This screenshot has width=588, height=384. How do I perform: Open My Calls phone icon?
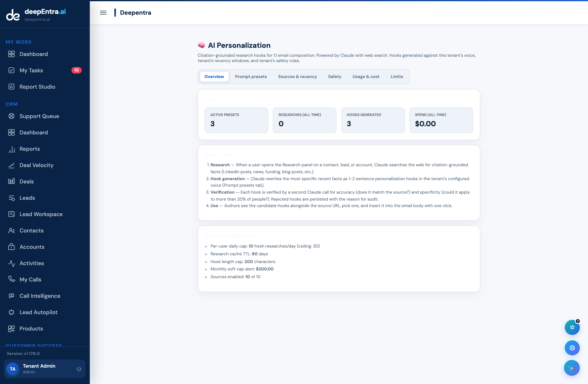(11, 279)
